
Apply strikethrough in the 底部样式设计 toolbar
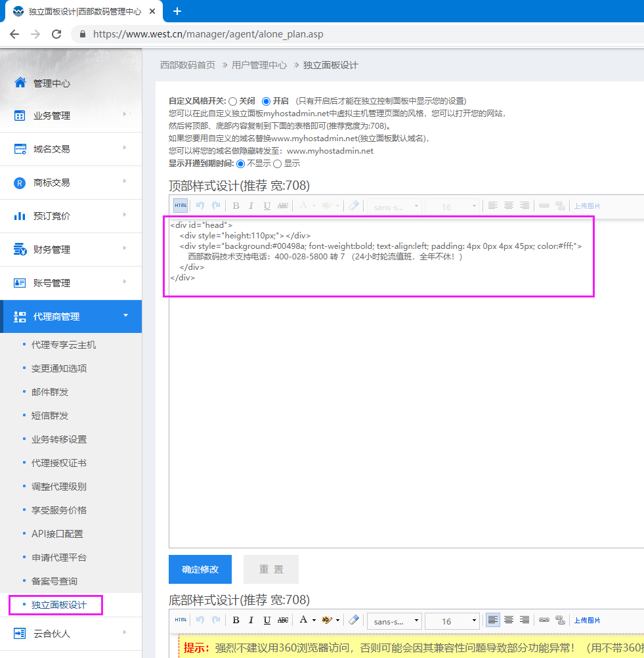283,620
